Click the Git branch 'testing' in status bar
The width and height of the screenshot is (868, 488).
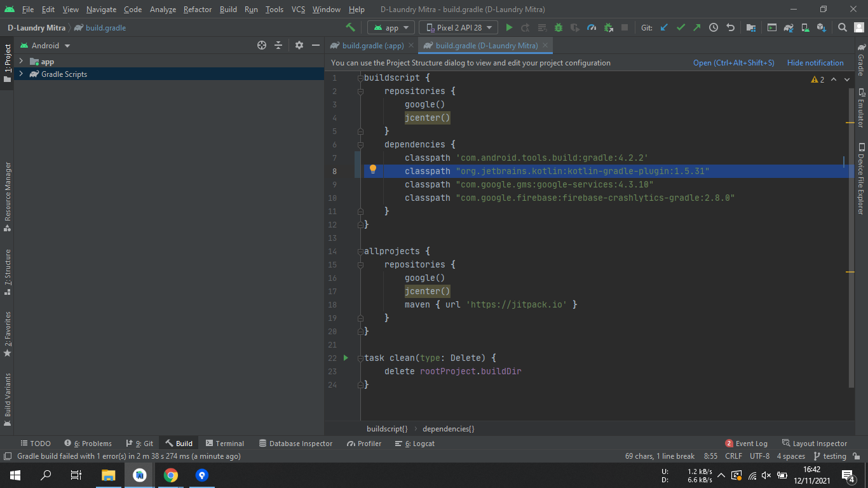(x=830, y=456)
